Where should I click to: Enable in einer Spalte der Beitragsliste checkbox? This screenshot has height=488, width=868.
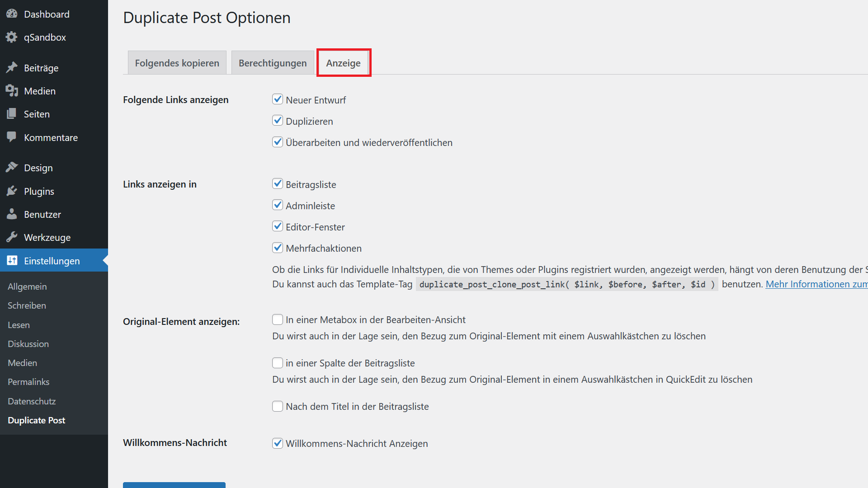click(x=278, y=363)
